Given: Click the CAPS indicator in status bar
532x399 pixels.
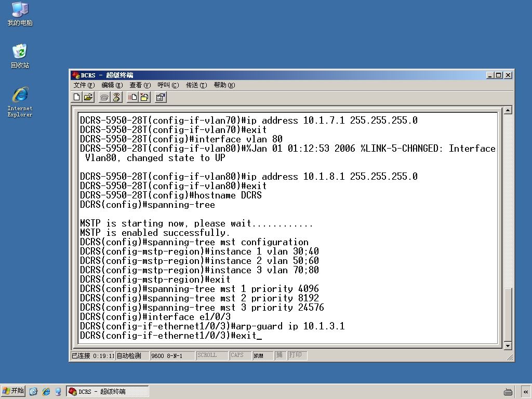Looking at the screenshot, I should coord(240,355).
